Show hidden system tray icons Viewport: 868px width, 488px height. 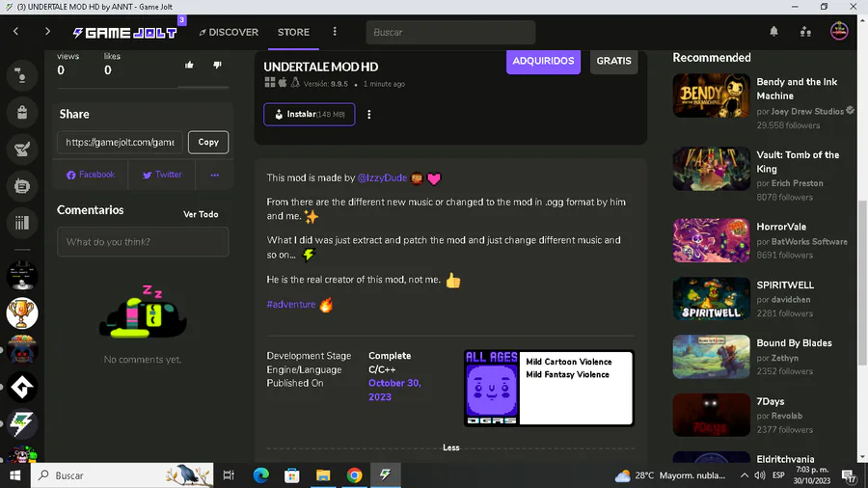pyautogui.click(x=744, y=475)
